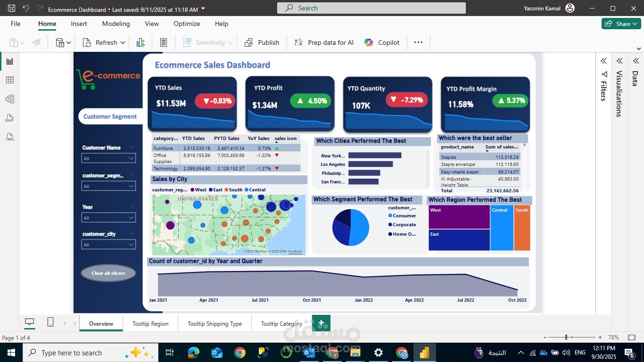Expand the Customer Name slicer dropdown
Screen dimensions: 644x362
131,158
